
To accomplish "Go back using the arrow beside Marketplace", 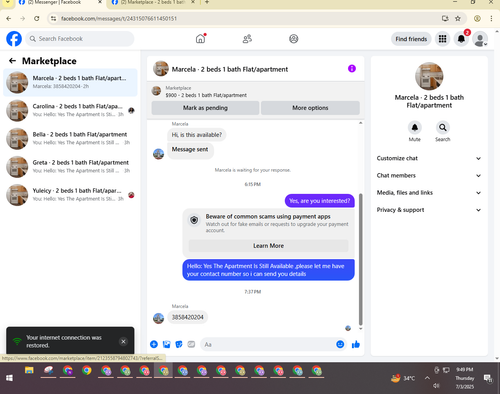I will tap(12, 61).
